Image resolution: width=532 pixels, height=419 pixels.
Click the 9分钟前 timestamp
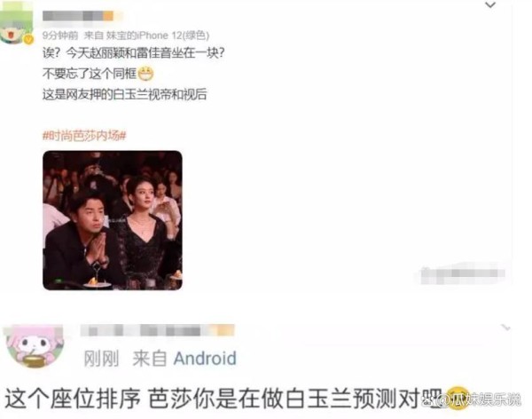click(x=60, y=36)
